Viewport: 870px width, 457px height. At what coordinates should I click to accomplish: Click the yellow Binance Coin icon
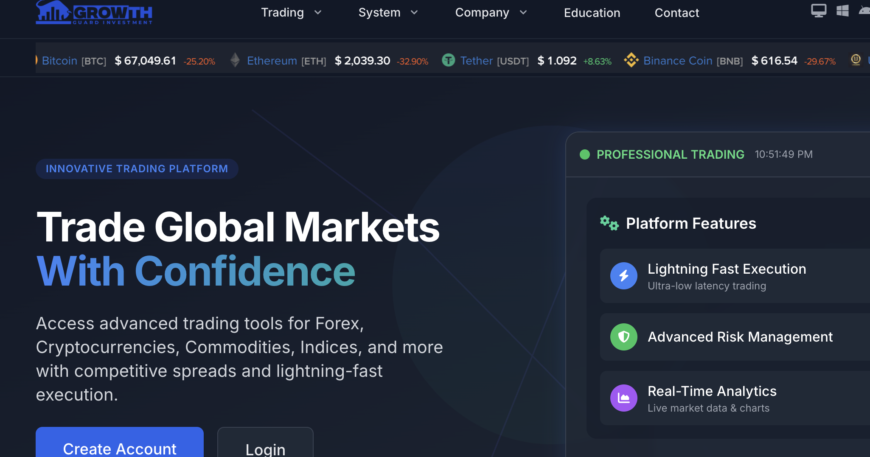pos(631,61)
